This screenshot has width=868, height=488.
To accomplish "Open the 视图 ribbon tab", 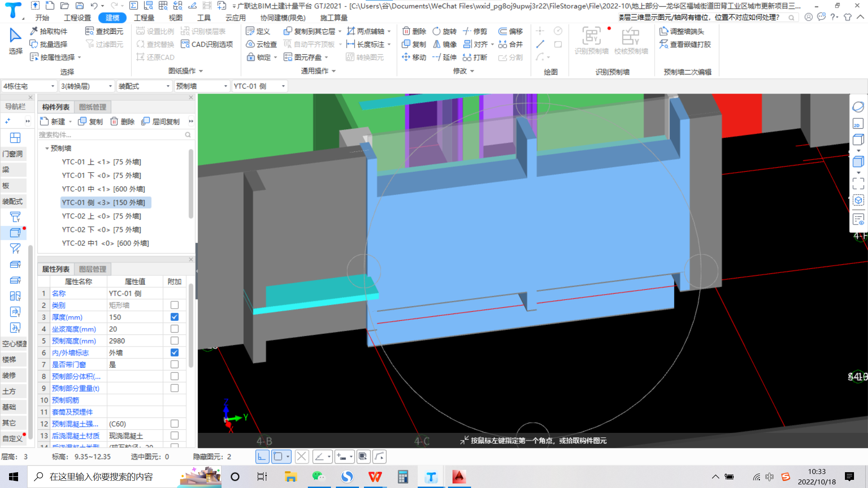I will (x=175, y=18).
